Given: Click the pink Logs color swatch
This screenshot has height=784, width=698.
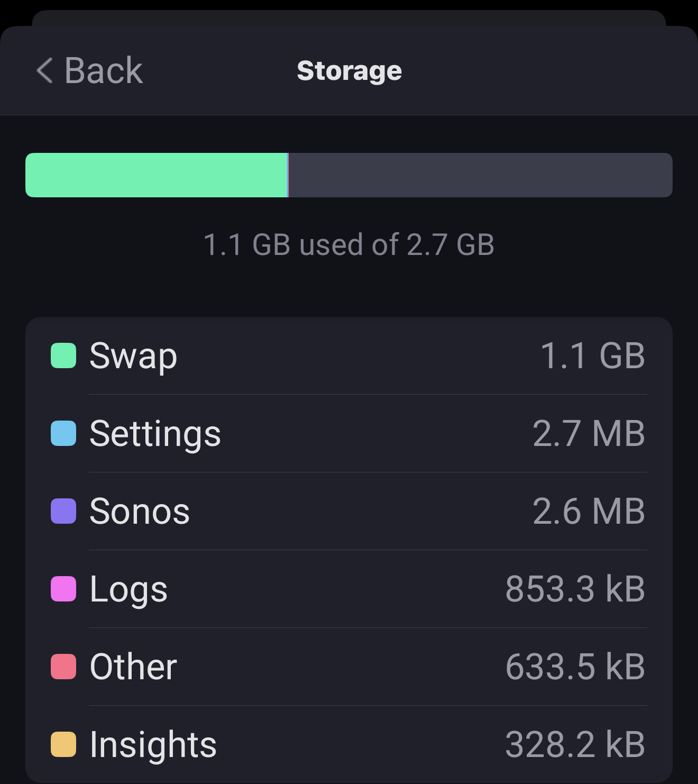Looking at the screenshot, I should click(63, 589).
